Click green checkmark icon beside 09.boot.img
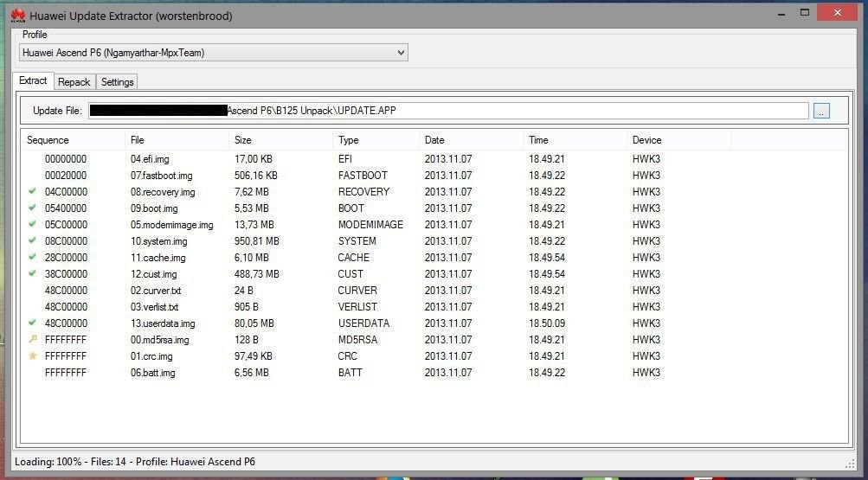868x480 pixels. click(32, 208)
